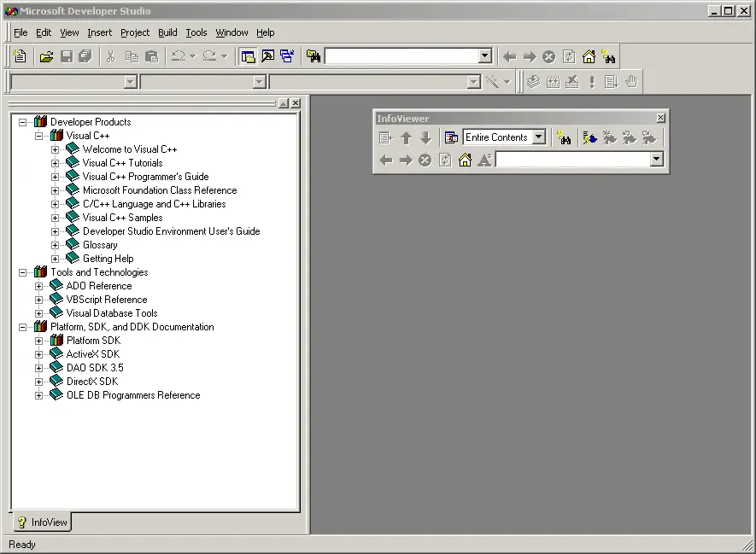The height and width of the screenshot is (554, 756).
Task: Click InfoViewer Font Size icon
Action: pyautogui.click(x=484, y=160)
